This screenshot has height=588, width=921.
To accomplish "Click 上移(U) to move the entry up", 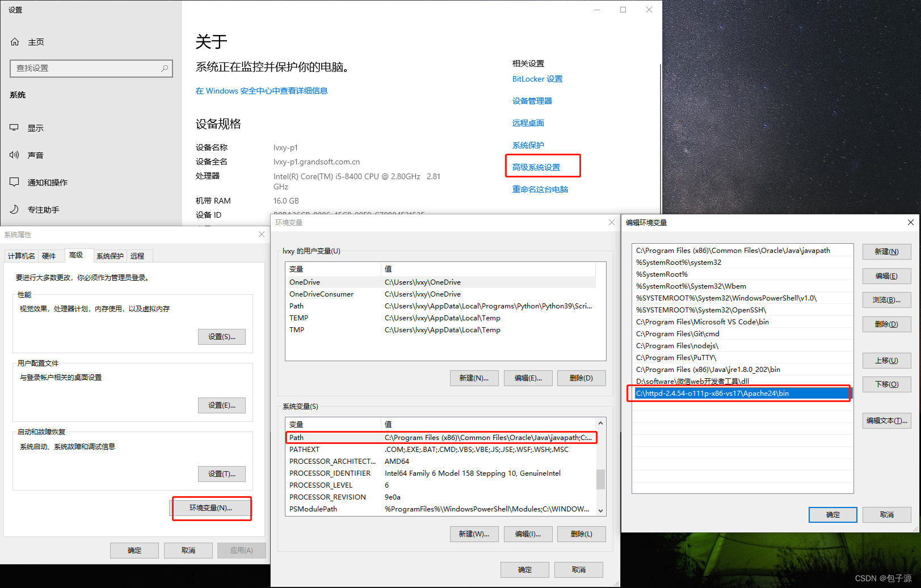I will pyautogui.click(x=886, y=360).
